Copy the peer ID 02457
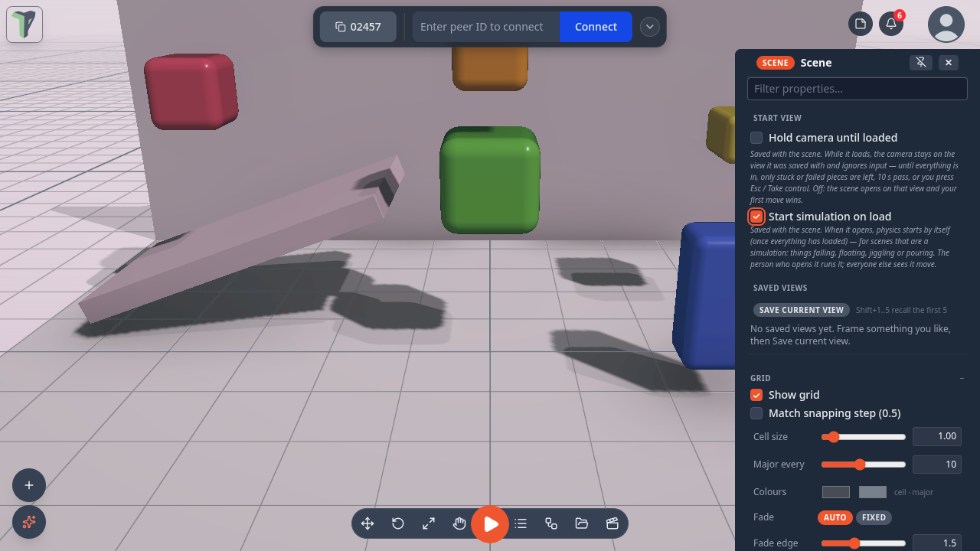980x551 pixels. (358, 27)
